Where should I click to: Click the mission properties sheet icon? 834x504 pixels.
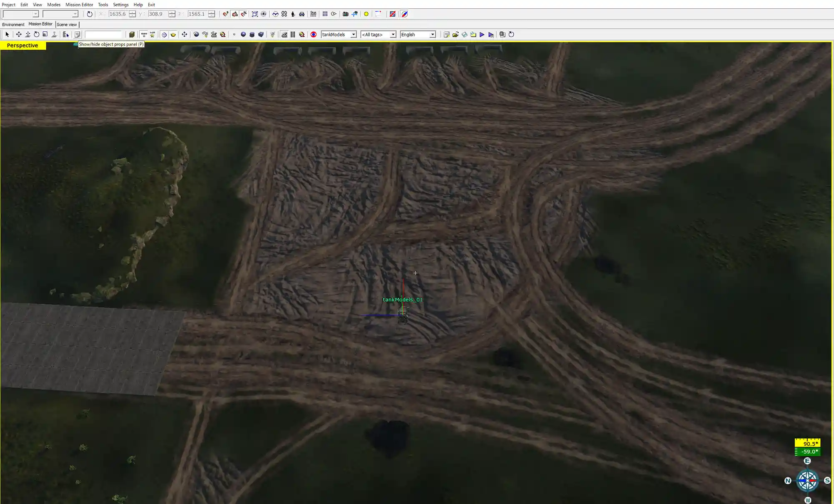coord(446,35)
